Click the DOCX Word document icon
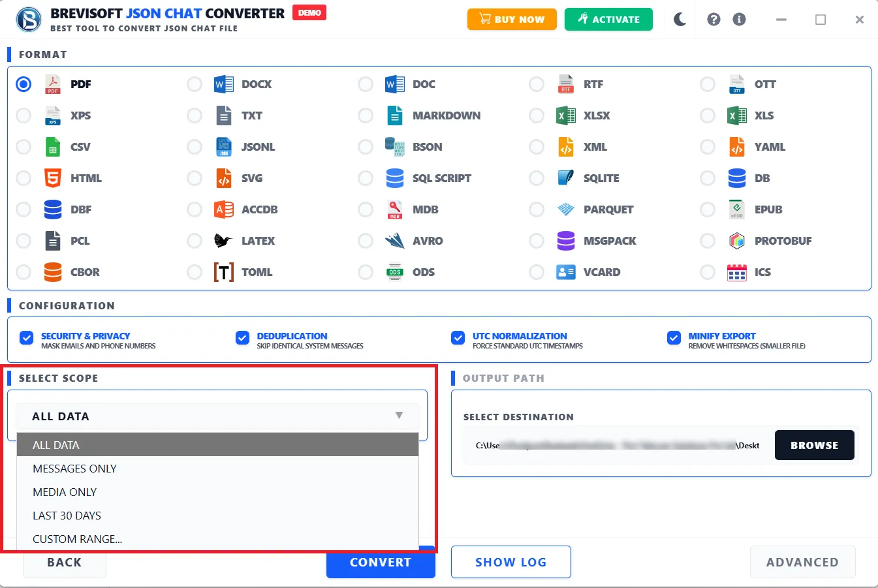The image size is (878, 588). coord(224,84)
